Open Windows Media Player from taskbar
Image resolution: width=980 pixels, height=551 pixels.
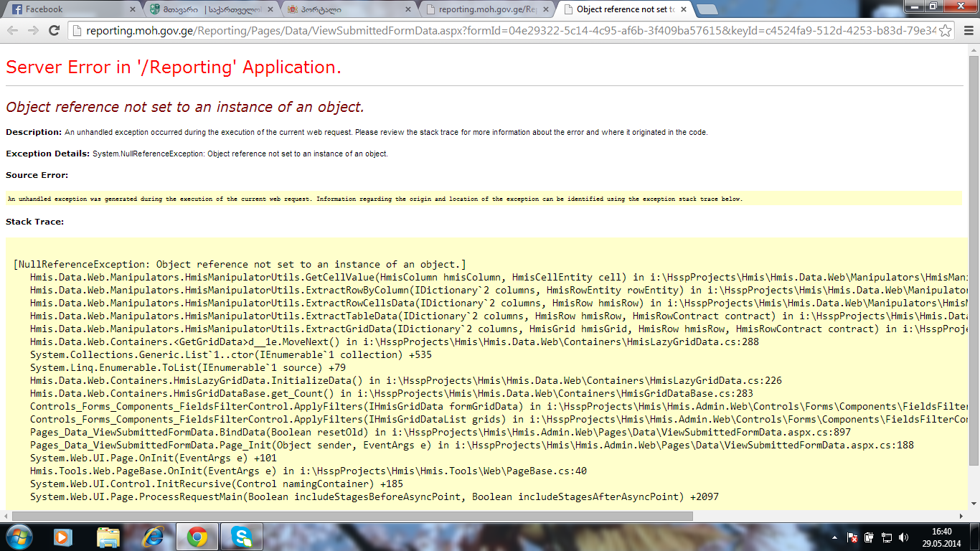[63, 537]
